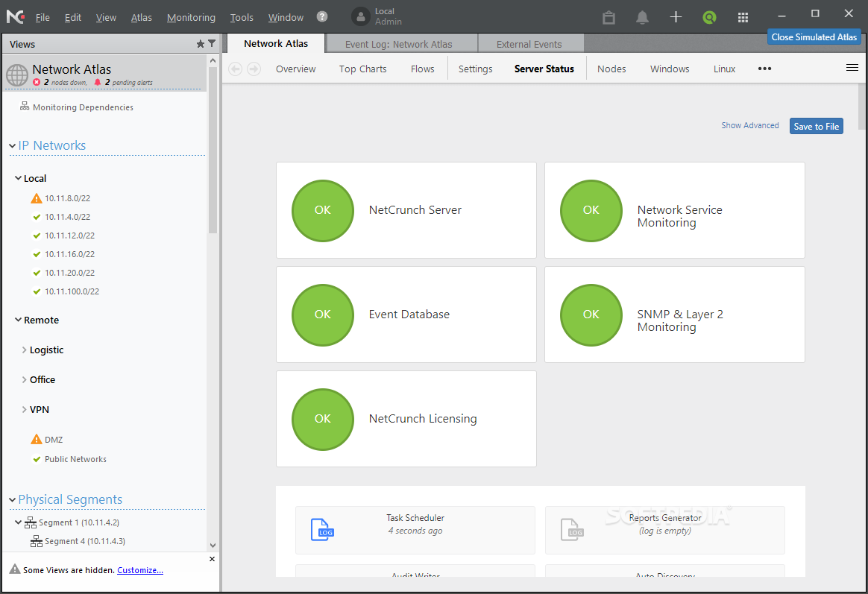Click the NetCrunch Licensing OK status circle

(323, 420)
